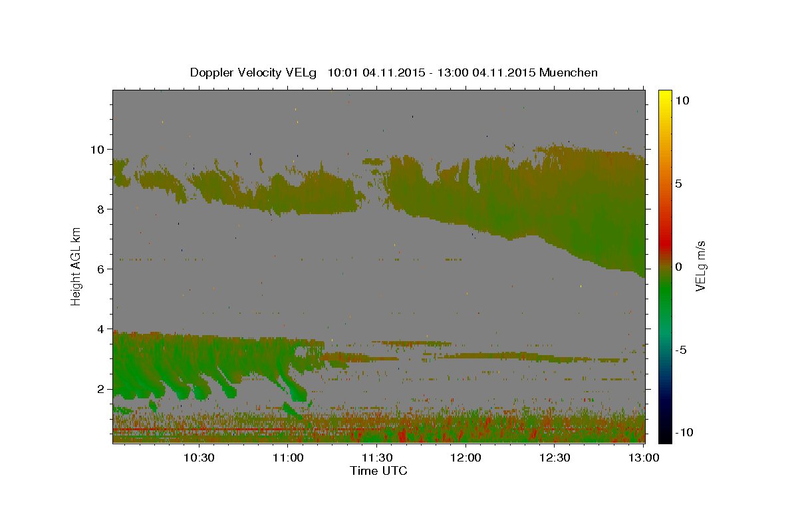Click the 11:00 time tick label

pos(287,458)
